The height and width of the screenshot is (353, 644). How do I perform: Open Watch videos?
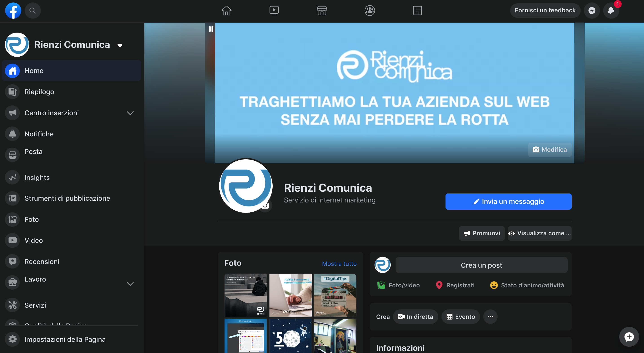tap(274, 11)
